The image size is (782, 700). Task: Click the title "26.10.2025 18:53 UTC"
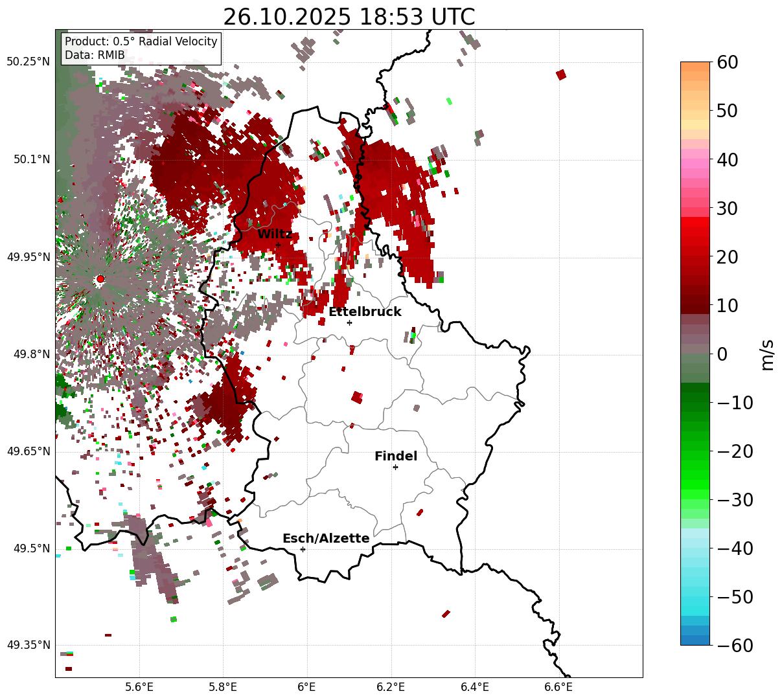pyautogui.click(x=349, y=17)
